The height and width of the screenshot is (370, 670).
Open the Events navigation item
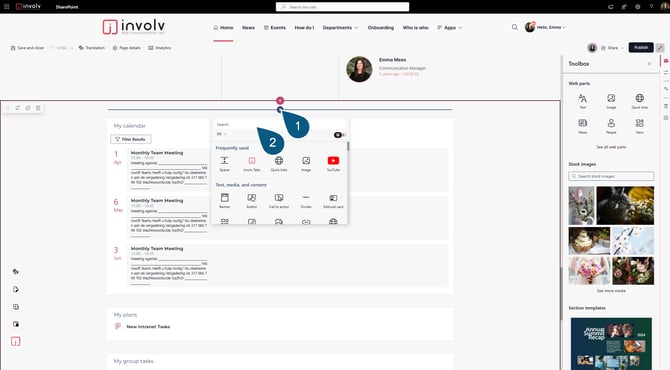[275, 27]
